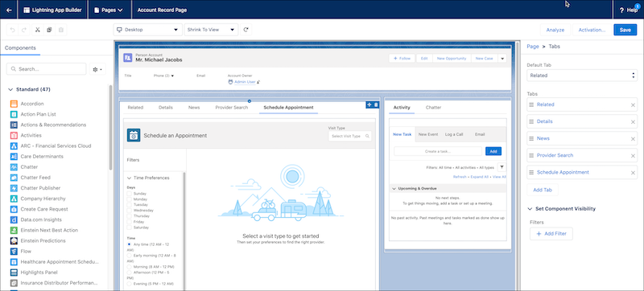Screen dimensions: 644x291
Task: Click the Activation button
Action: pyautogui.click(x=592, y=30)
